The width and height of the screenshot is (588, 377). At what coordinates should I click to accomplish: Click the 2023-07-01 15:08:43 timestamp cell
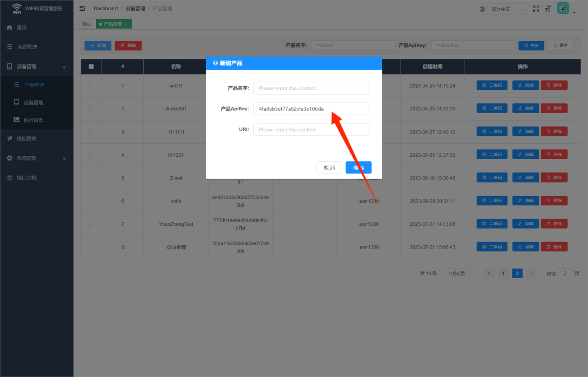[x=433, y=247]
